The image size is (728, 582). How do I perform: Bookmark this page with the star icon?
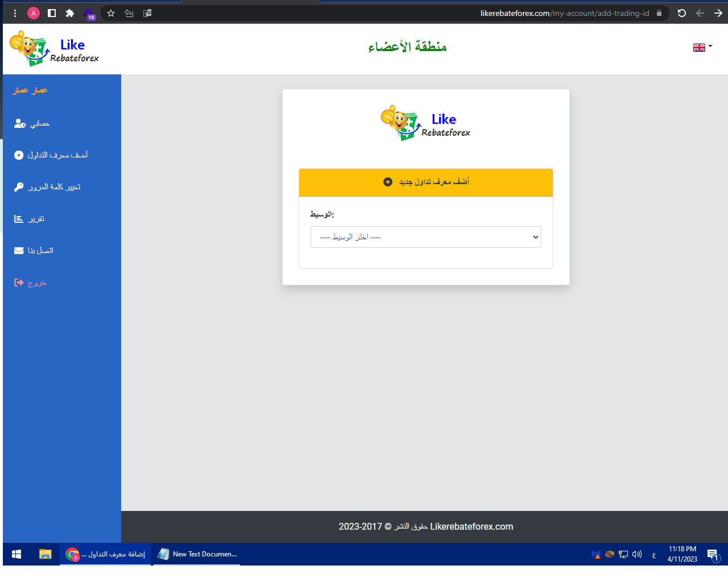[x=111, y=13]
